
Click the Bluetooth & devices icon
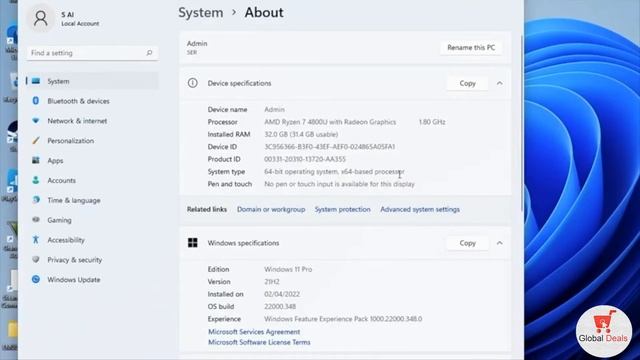tap(36, 101)
